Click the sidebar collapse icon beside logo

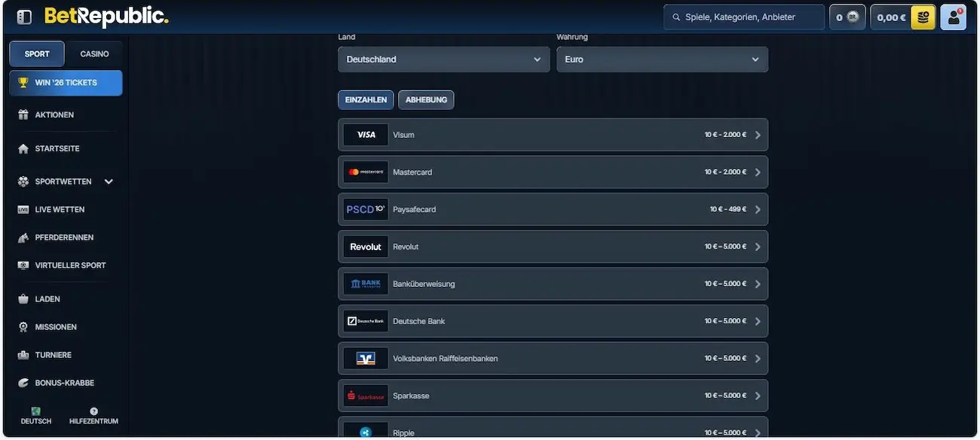[x=24, y=17]
